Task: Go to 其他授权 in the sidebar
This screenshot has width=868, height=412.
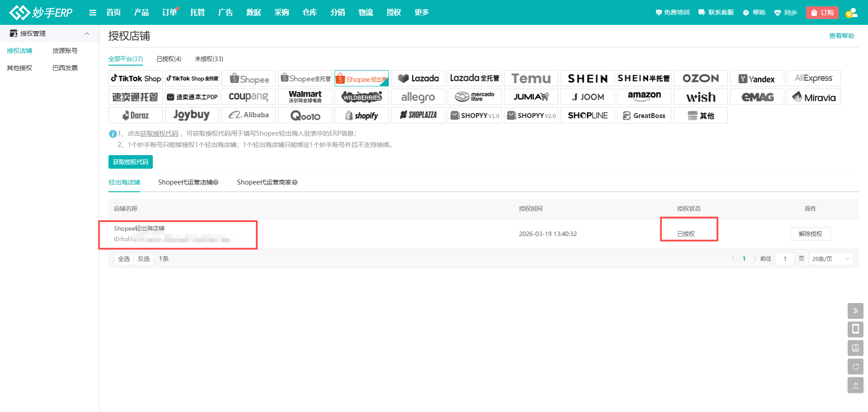Action: click(19, 68)
